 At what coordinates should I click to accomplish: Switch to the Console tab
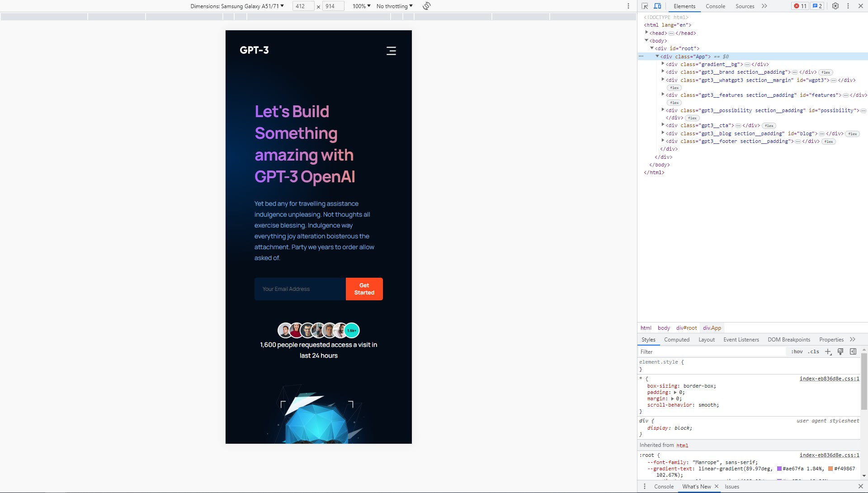pos(715,6)
